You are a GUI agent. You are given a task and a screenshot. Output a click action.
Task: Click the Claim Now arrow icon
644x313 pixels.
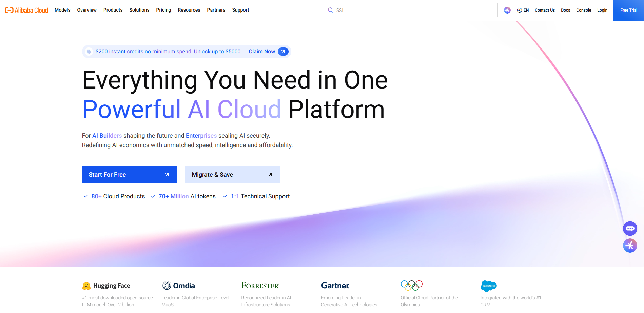tap(283, 52)
